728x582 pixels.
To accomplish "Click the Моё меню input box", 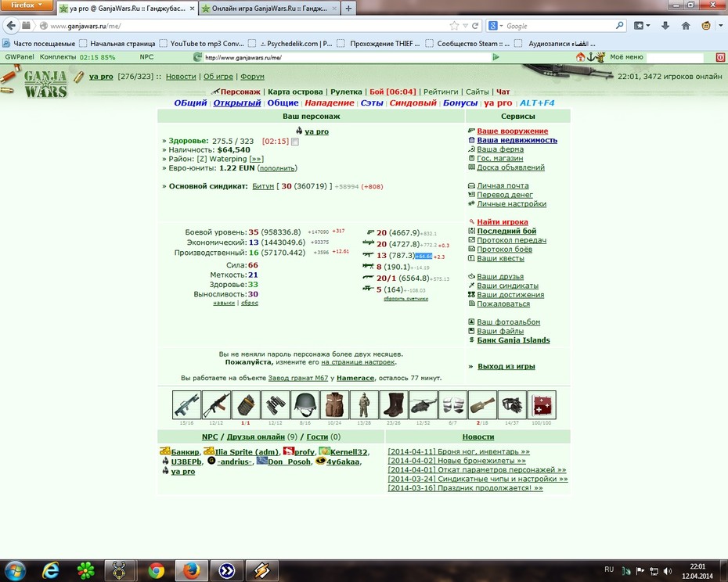I will (x=675, y=57).
